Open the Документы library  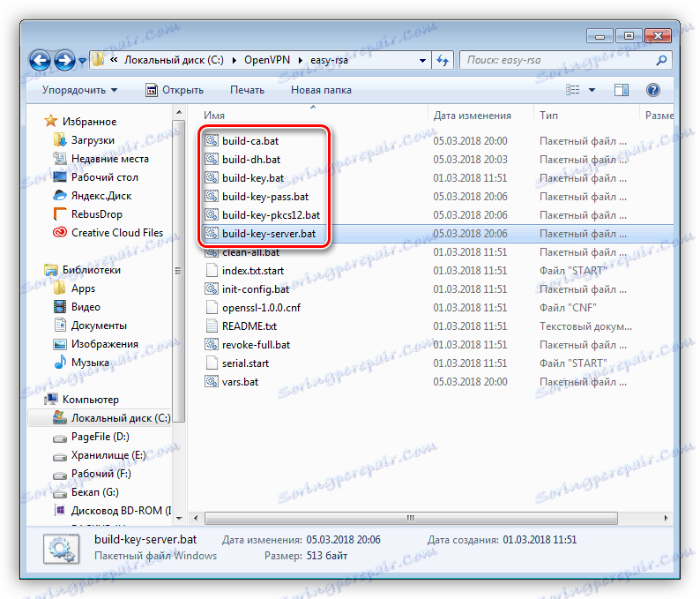(x=99, y=326)
